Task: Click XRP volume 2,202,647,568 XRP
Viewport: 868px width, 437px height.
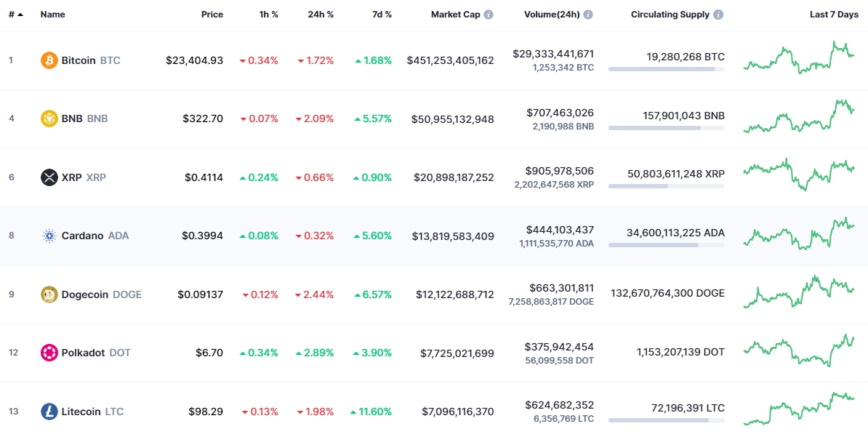Action: pos(554,185)
